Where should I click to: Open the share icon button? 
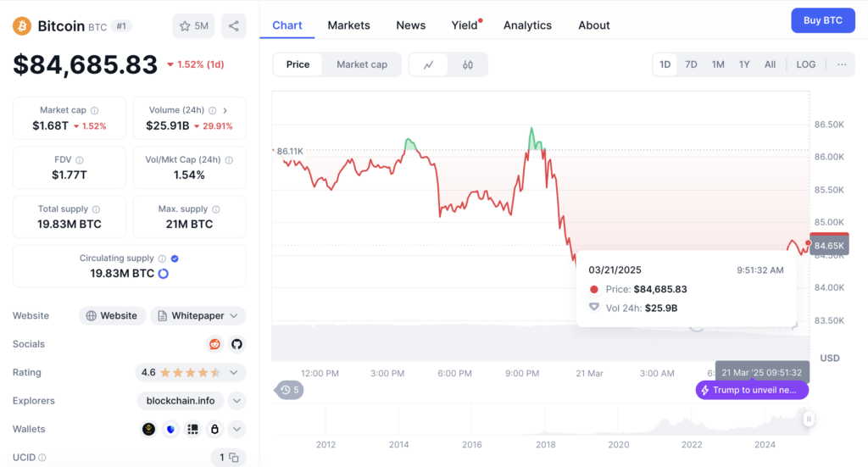[234, 26]
